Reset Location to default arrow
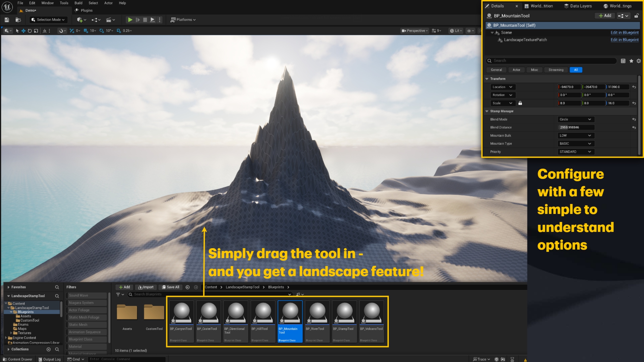644x362 pixels. pyautogui.click(x=634, y=87)
